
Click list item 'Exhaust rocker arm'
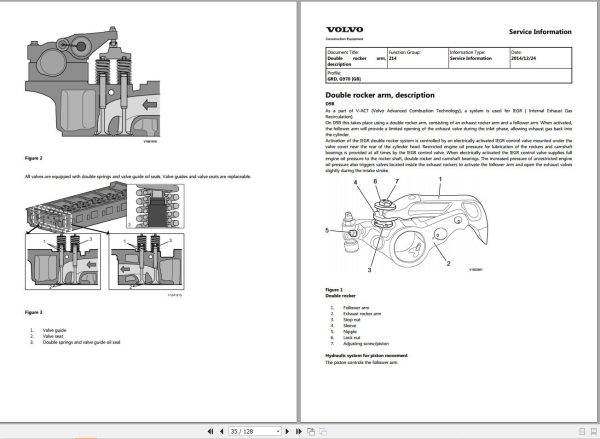[362, 313]
